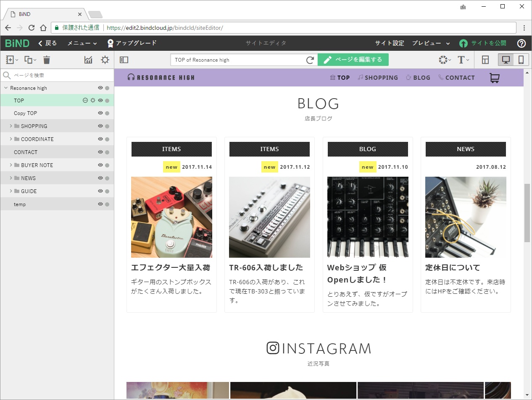Click the block layout icon beside the view toggles

tap(485, 60)
